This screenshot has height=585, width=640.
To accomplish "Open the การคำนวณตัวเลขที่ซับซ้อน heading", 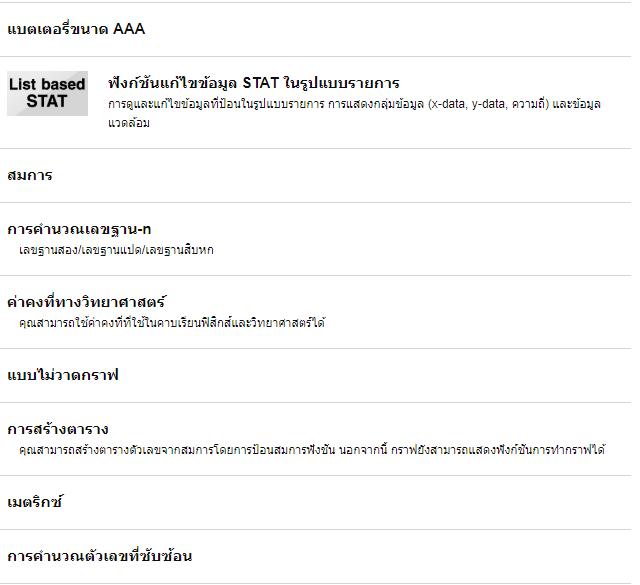I will (100, 556).
